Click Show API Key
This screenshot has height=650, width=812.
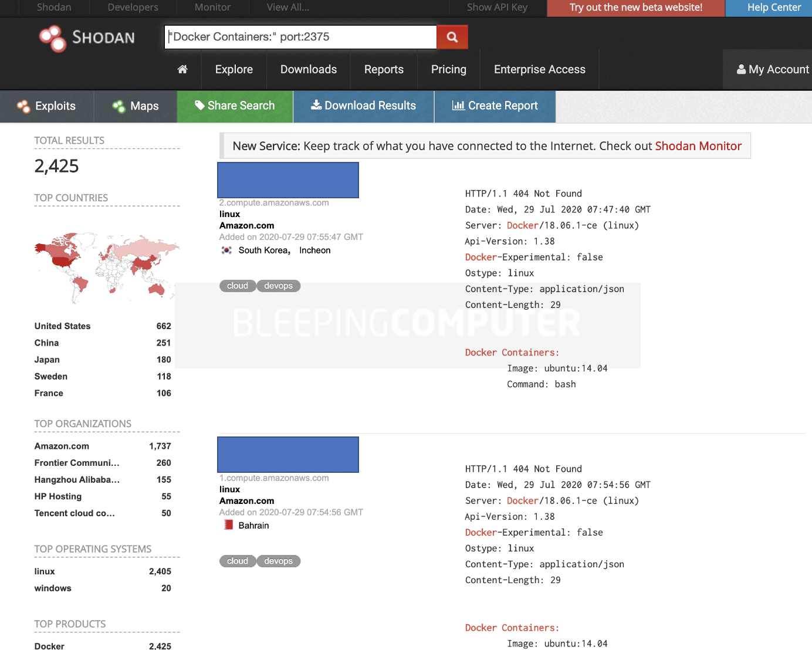(x=497, y=7)
